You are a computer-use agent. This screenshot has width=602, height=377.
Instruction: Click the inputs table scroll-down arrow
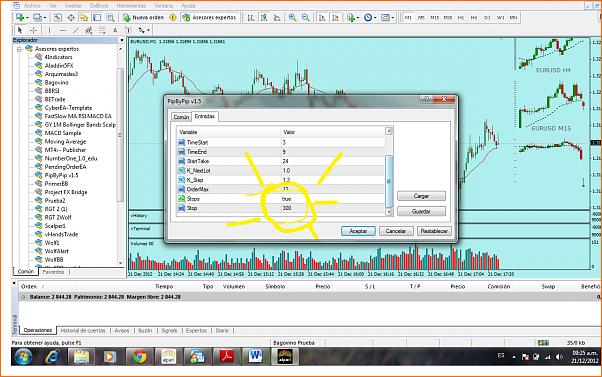point(389,212)
